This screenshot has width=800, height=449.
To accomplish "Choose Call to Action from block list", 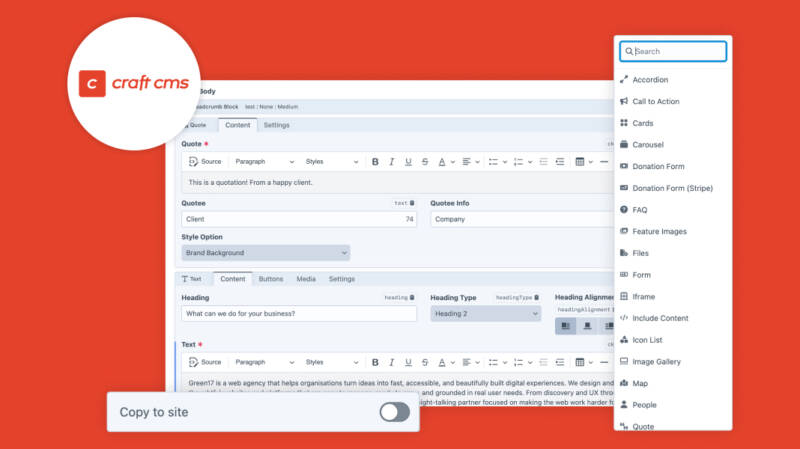I will coord(655,102).
